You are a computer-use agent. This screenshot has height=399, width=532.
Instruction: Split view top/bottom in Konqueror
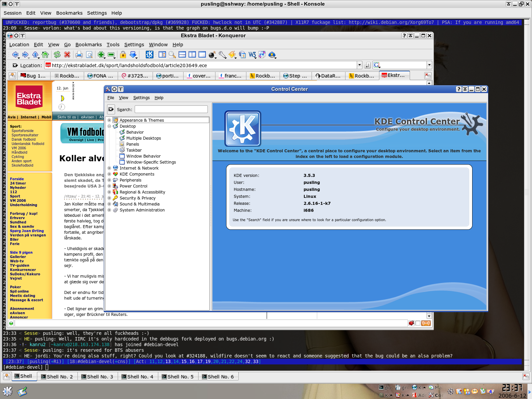[x=182, y=55]
